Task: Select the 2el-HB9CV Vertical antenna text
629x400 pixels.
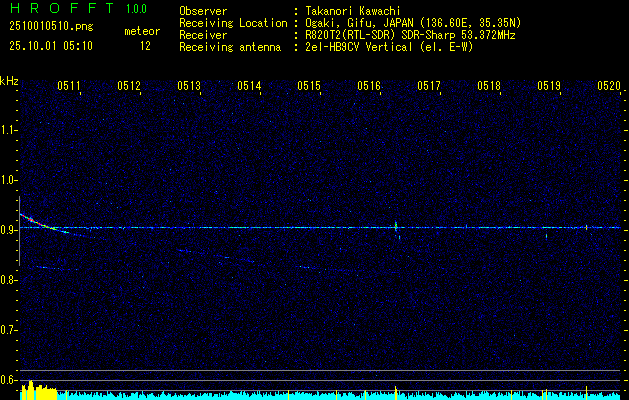Action: click(x=390, y=47)
